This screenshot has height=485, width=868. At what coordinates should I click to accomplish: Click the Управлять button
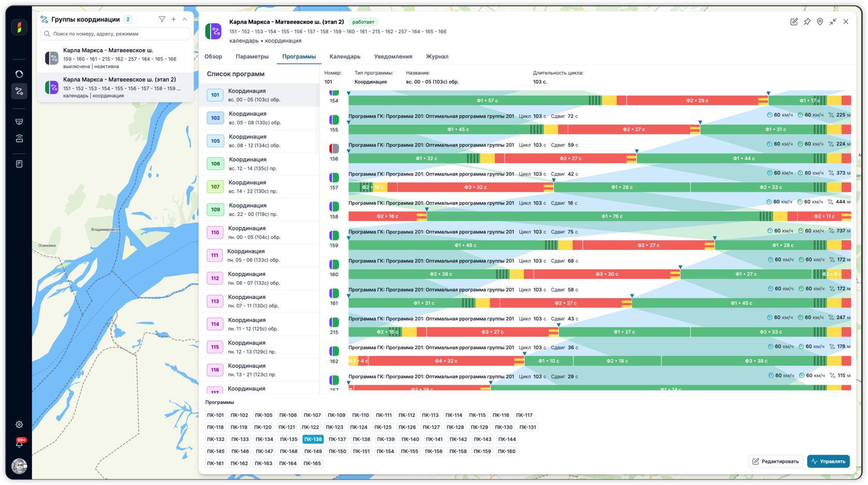pyautogui.click(x=828, y=461)
